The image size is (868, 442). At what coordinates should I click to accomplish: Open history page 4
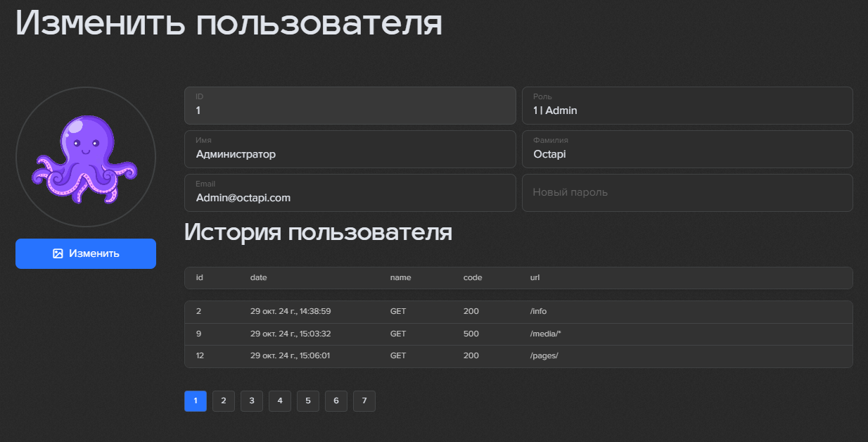pyautogui.click(x=280, y=401)
